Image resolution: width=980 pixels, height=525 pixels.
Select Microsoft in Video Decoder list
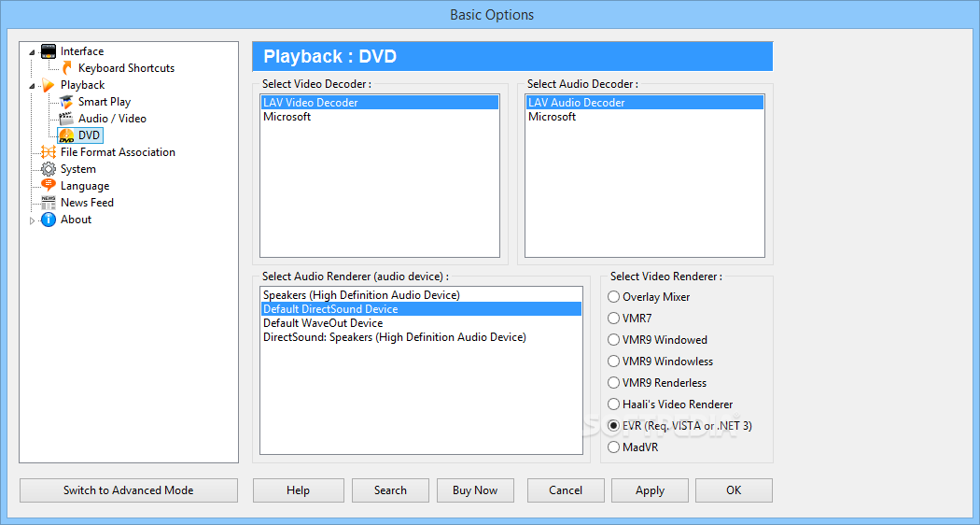tap(380, 117)
